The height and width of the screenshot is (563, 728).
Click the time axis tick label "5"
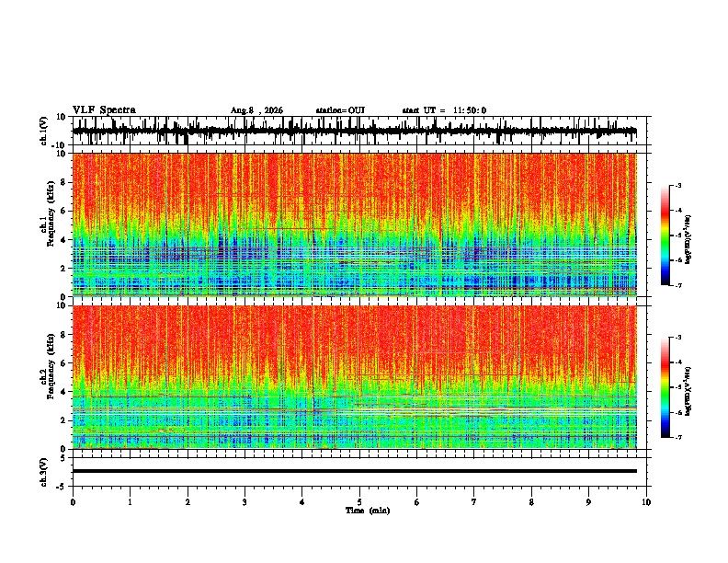[359, 502]
